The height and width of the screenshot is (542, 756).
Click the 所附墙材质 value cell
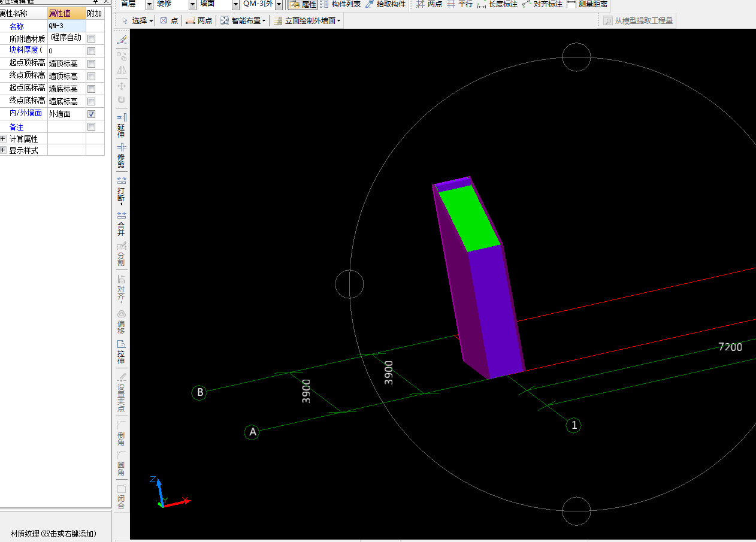pos(66,38)
